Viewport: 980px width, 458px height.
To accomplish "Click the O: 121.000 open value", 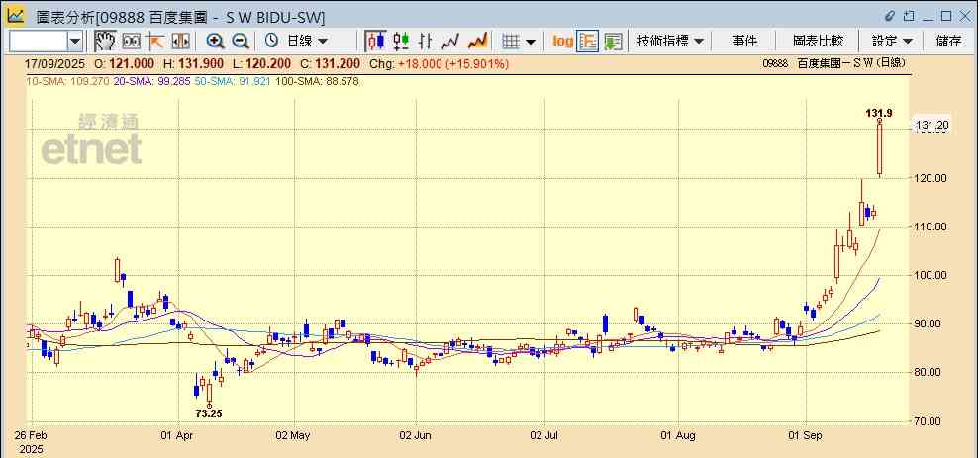I will coord(124,63).
